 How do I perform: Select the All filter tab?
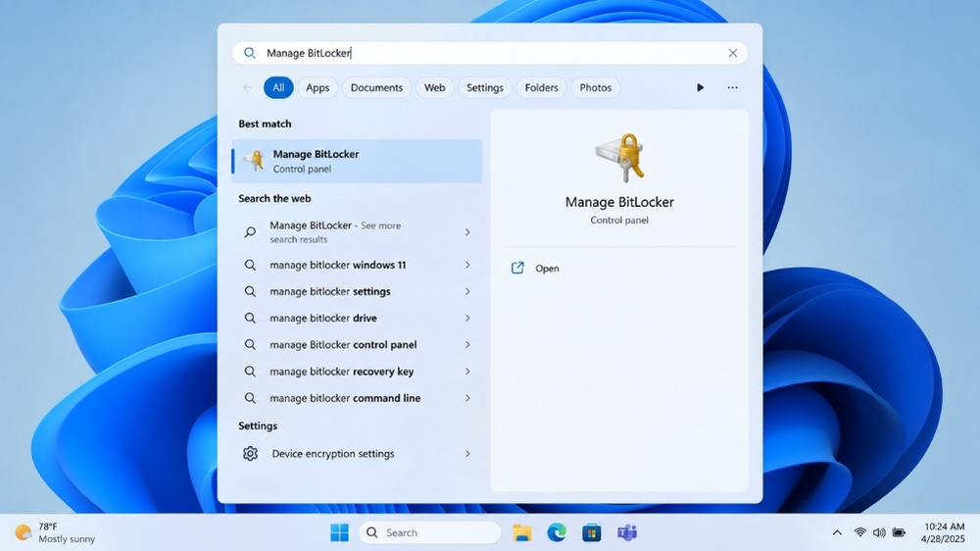278,87
